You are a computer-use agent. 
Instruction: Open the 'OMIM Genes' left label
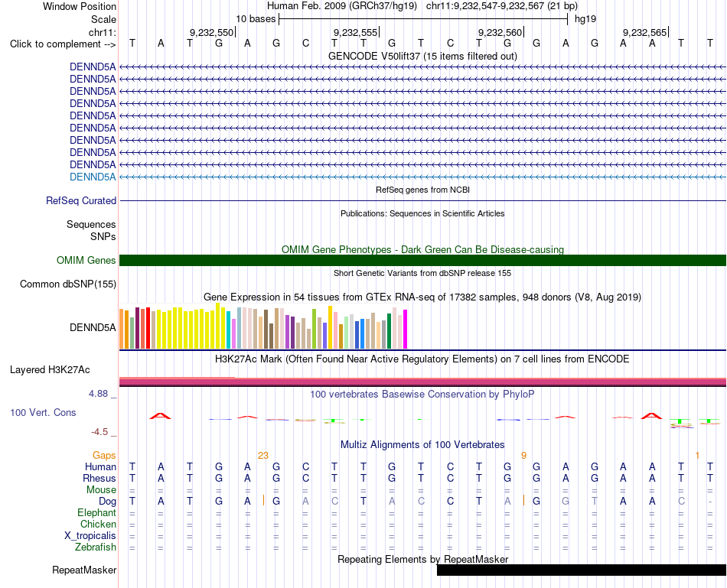point(86,261)
